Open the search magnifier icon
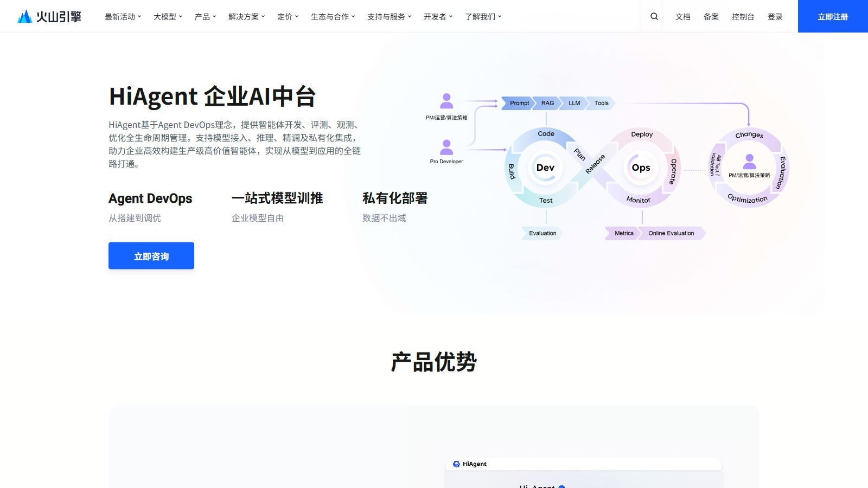Viewport: 868px width, 488px height. 654,16
